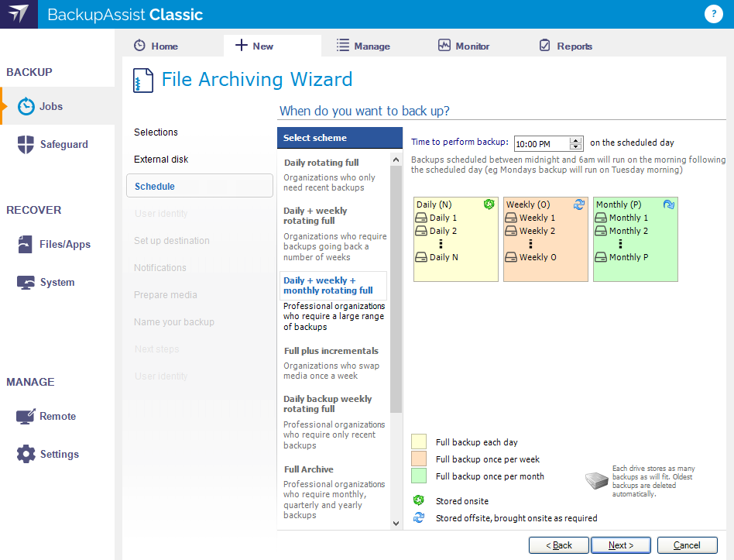Screen dimensions: 734x560
Task: Decrease backup time with down spinner arrow
Action: (x=576, y=146)
